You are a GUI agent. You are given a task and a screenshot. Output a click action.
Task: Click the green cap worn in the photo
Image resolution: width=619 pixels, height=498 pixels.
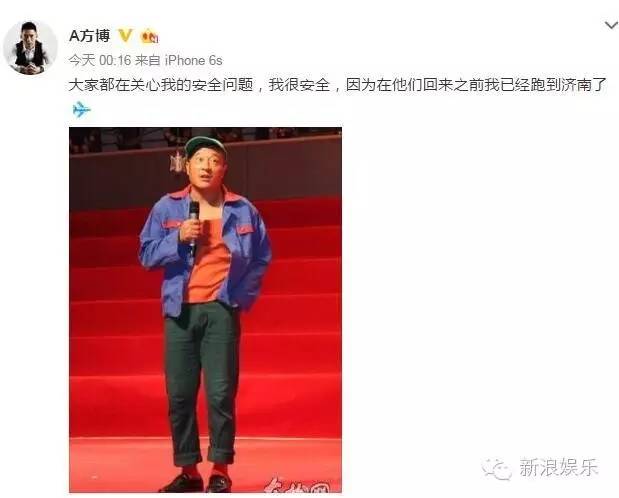(x=205, y=145)
